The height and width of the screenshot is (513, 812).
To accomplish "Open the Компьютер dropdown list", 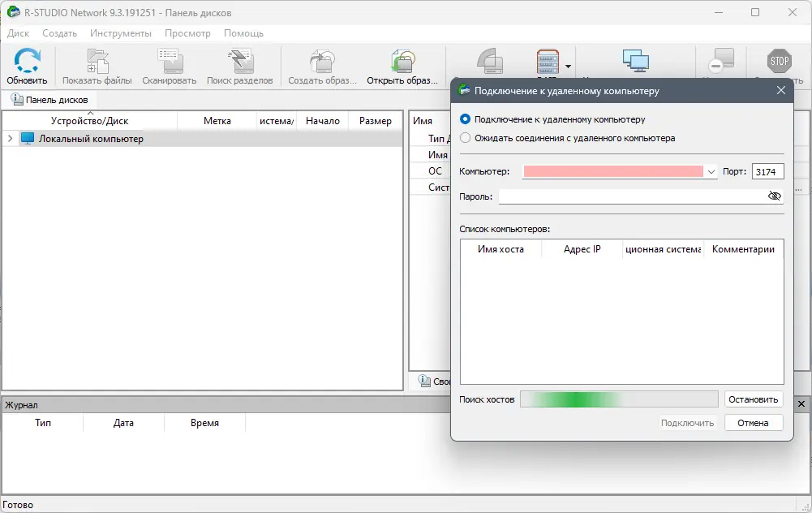I will (711, 171).
